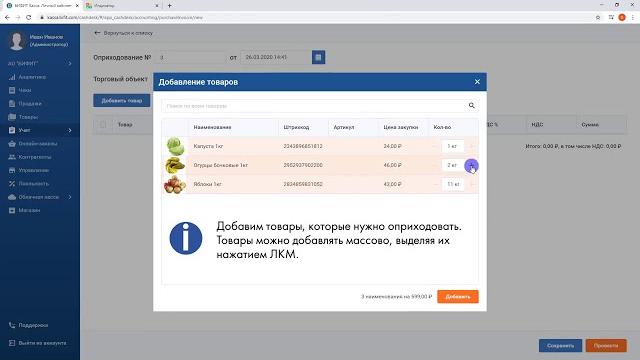Click quantity field of Яблоки 1кг
Image resolution: width=640 pixels, height=360 pixels.
tap(452, 184)
